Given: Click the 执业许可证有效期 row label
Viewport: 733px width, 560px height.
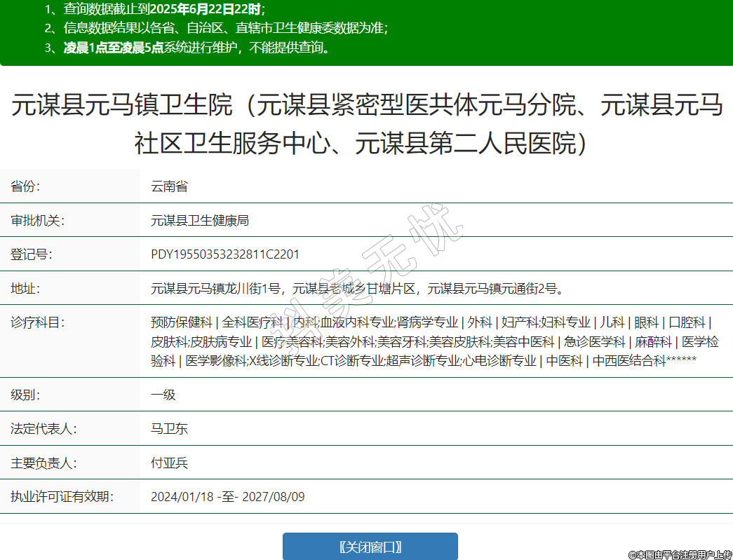Looking at the screenshot, I should pos(62,497).
